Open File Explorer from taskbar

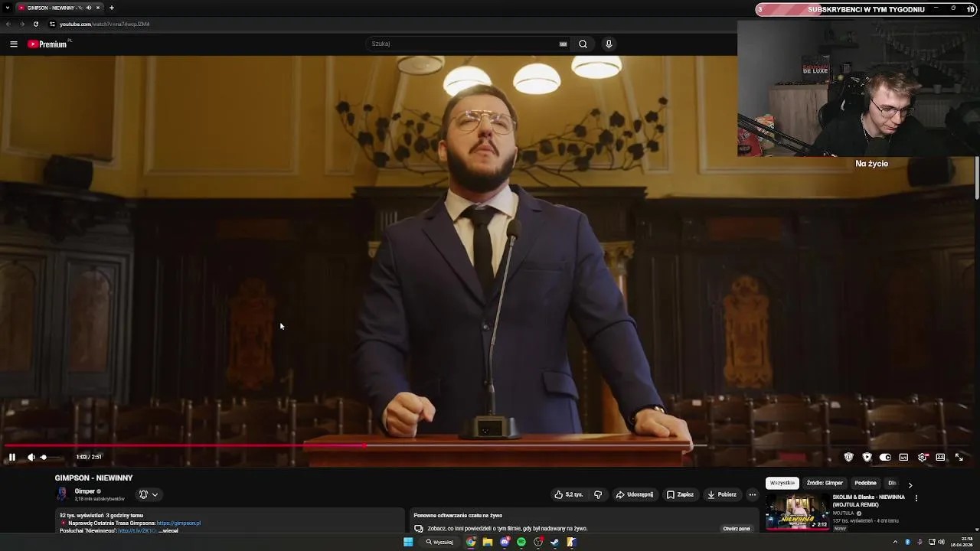point(488,542)
